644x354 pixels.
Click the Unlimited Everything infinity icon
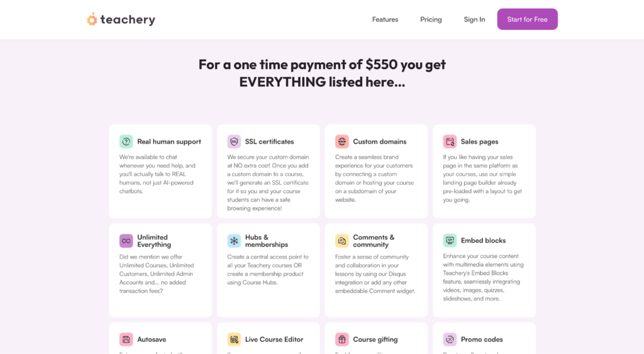coord(126,241)
